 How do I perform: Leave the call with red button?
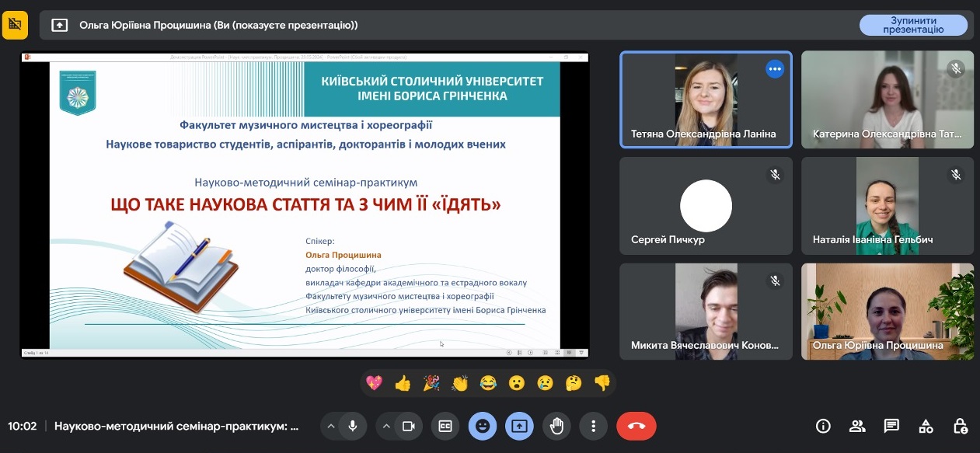636,426
